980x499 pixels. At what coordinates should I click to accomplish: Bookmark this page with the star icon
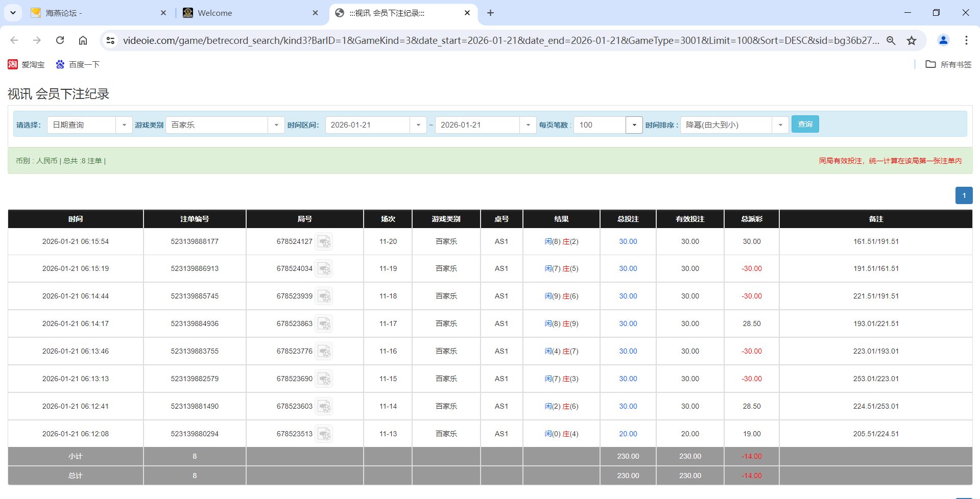pyautogui.click(x=912, y=40)
